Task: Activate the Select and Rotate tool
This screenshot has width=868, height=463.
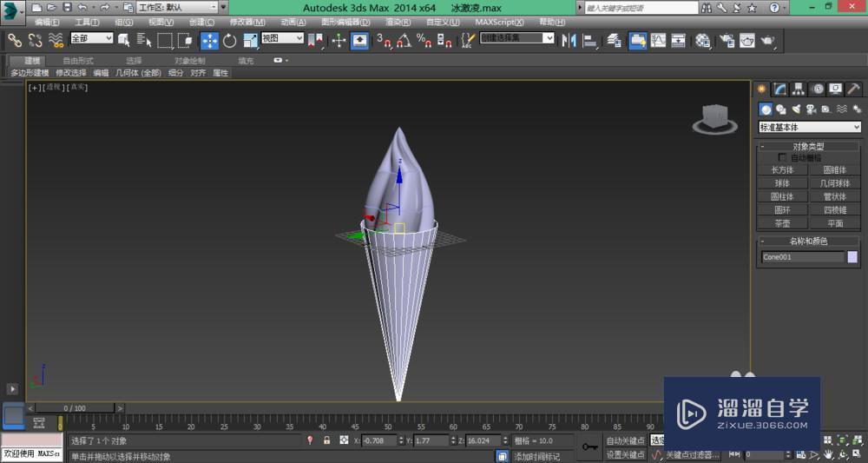Action: tap(230, 41)
